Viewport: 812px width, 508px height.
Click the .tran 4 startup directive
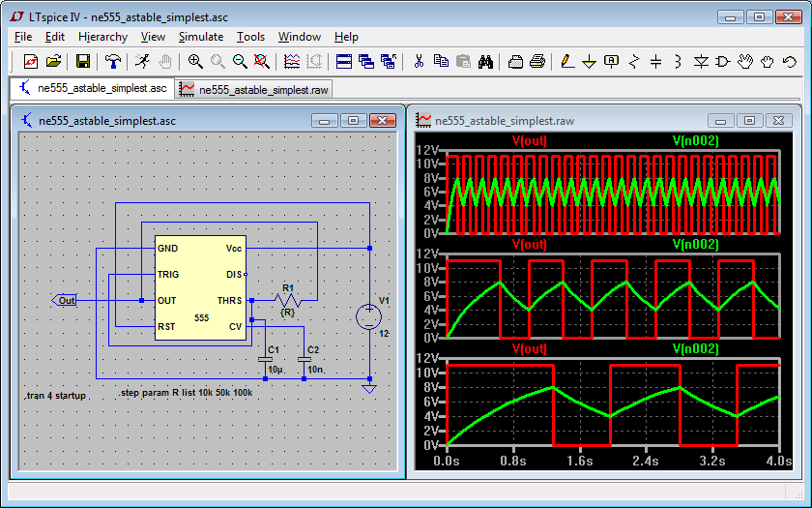coord(55,396)
